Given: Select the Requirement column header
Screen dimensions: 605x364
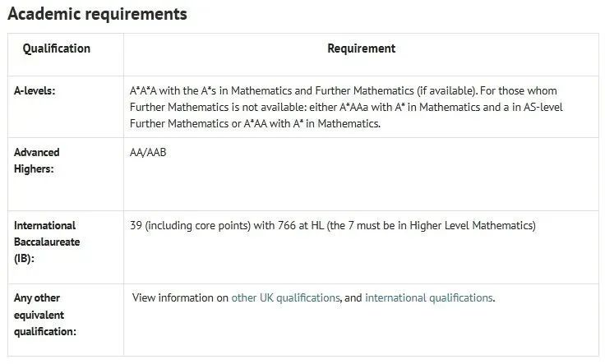Looking at the screenshot, I should [x=361, y=48].
